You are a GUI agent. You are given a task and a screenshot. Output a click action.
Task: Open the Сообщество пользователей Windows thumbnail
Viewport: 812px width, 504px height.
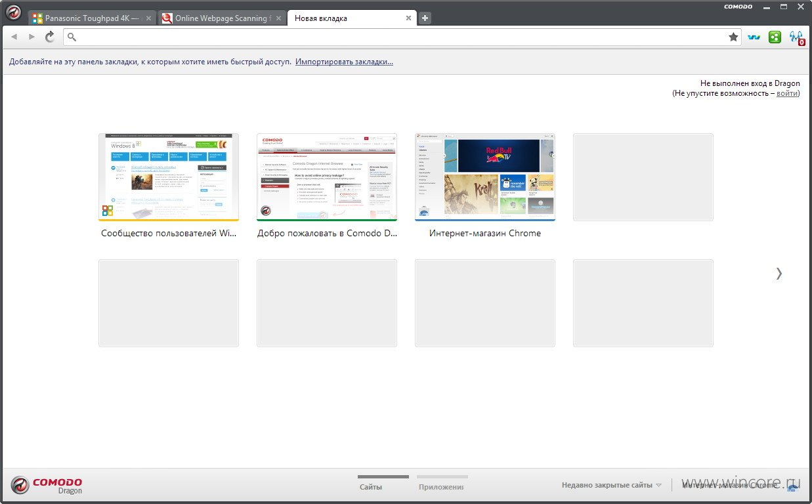[x=169, y=177]
